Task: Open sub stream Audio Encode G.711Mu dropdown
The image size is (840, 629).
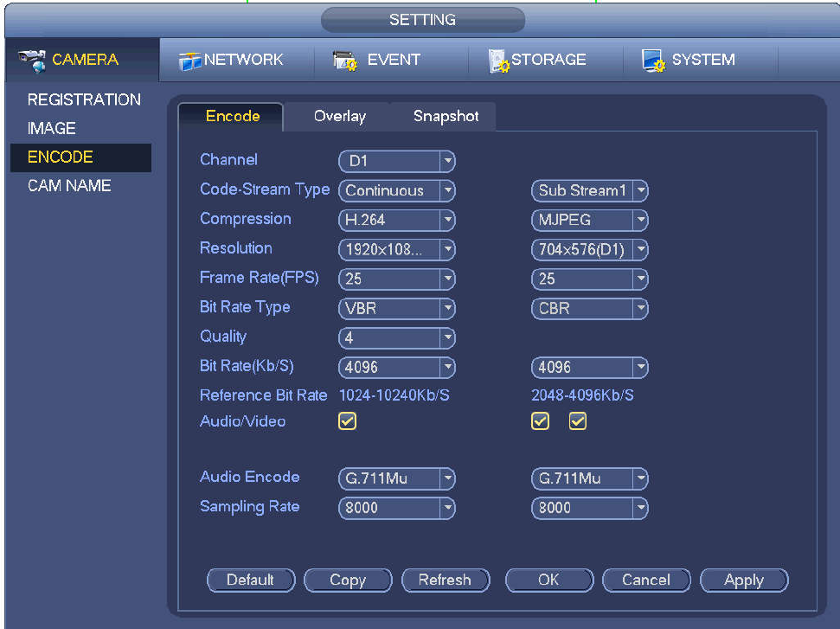Action: [590, 479]
